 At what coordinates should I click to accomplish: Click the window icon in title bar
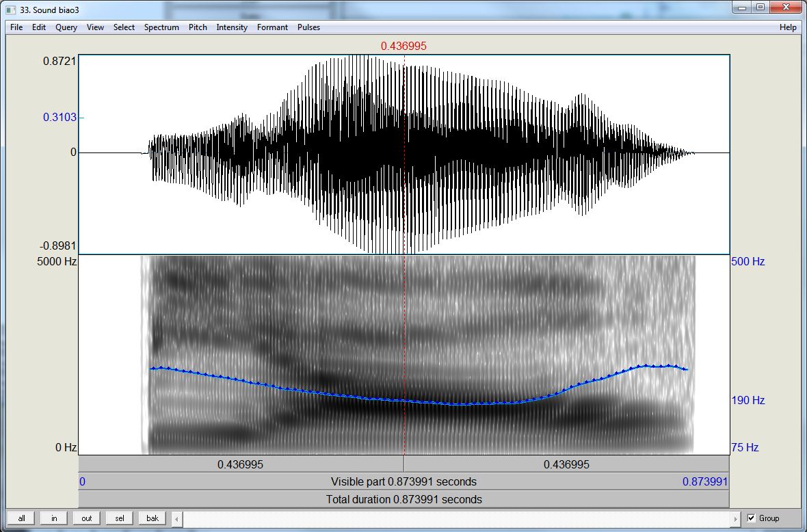10,10
